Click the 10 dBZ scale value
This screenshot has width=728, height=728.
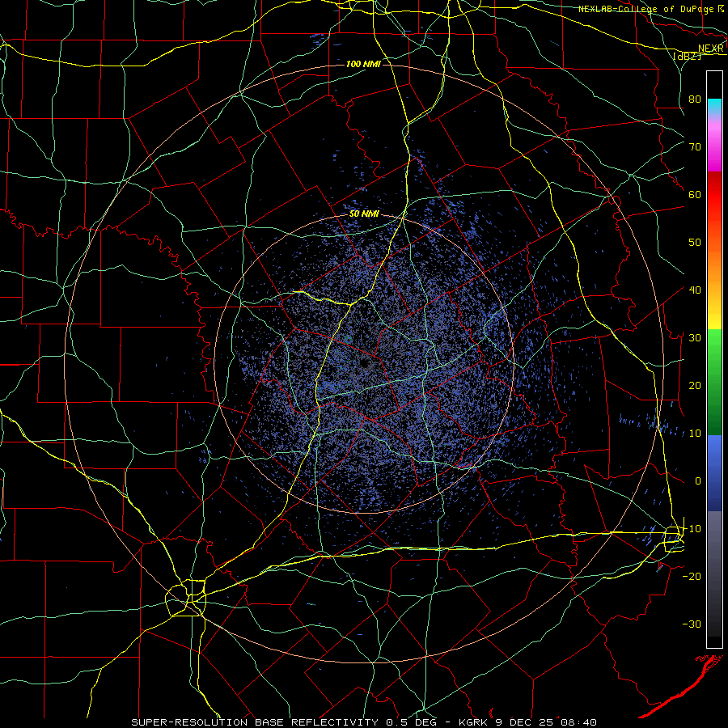695,434
